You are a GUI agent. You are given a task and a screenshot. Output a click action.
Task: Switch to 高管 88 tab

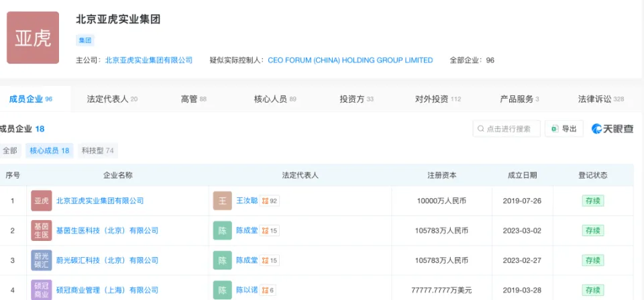tap(193, 99)
